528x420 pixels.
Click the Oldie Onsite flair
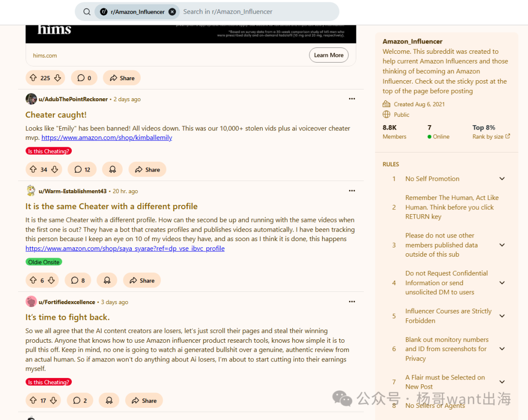44,262
